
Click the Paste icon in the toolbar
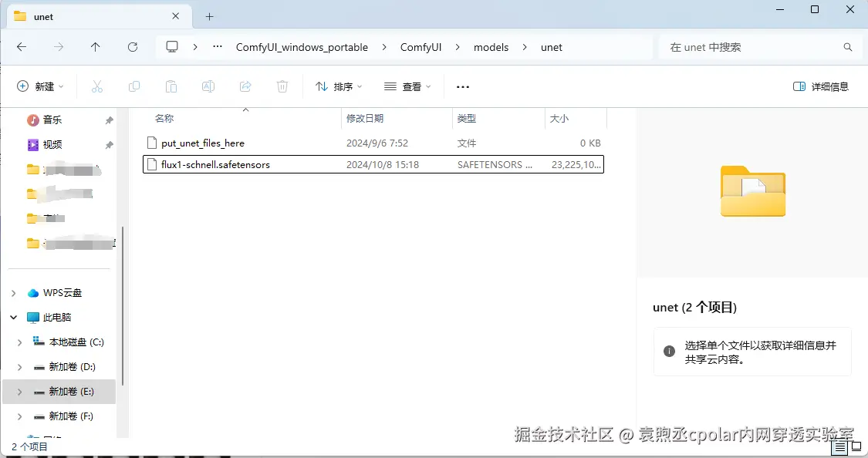coord(171,86)
